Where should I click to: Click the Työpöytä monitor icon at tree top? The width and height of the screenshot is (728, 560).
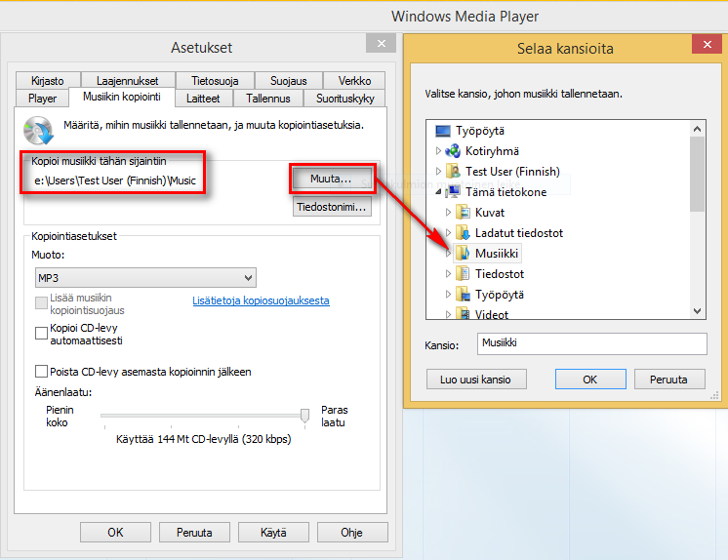point(443,131)
